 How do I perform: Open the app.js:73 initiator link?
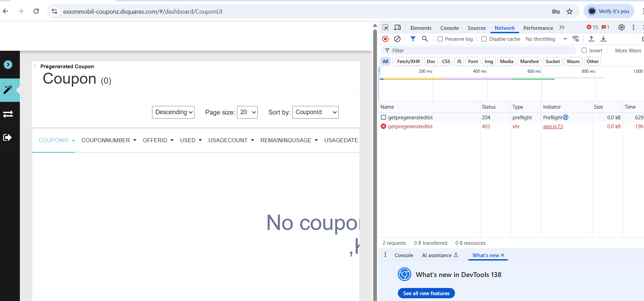(x=553, y=127)
